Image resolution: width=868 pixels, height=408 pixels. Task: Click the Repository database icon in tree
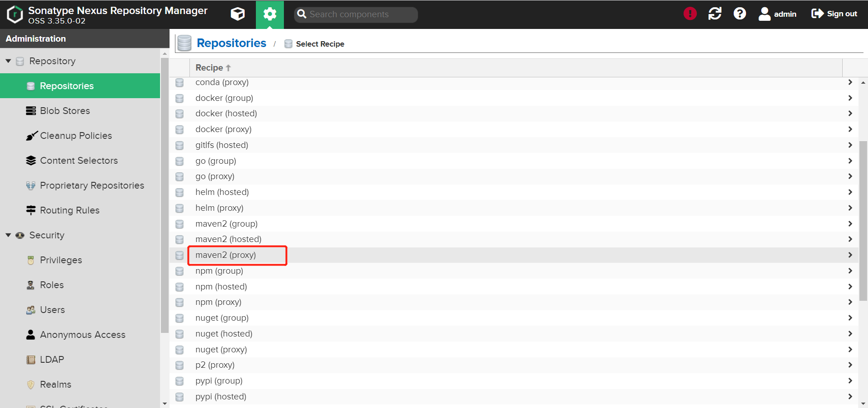[x=20, y=61]
